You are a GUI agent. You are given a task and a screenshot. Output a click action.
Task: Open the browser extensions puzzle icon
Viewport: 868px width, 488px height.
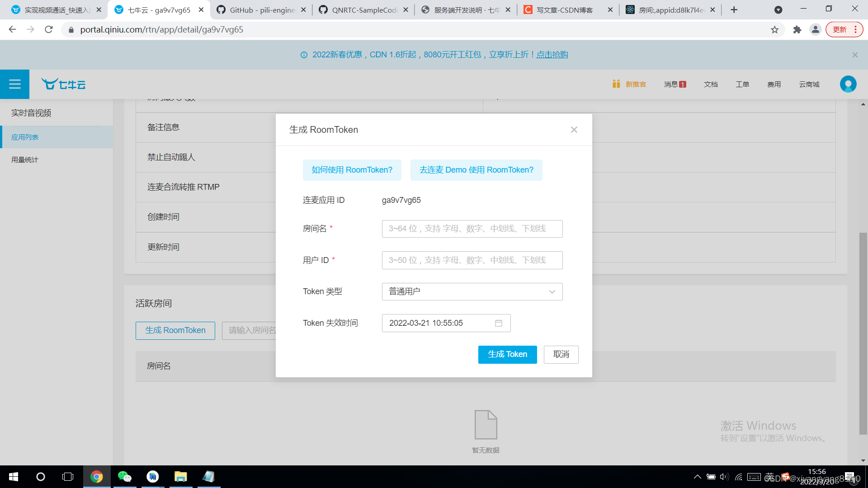tap(797, 29)
